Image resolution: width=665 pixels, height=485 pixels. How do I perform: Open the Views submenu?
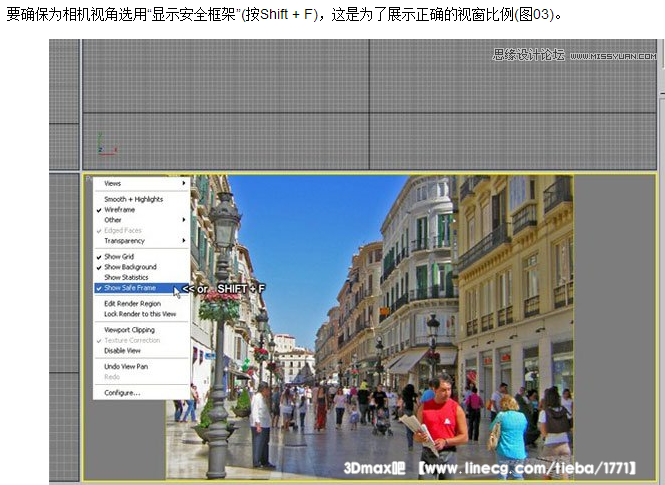click(x=141, y=183)
